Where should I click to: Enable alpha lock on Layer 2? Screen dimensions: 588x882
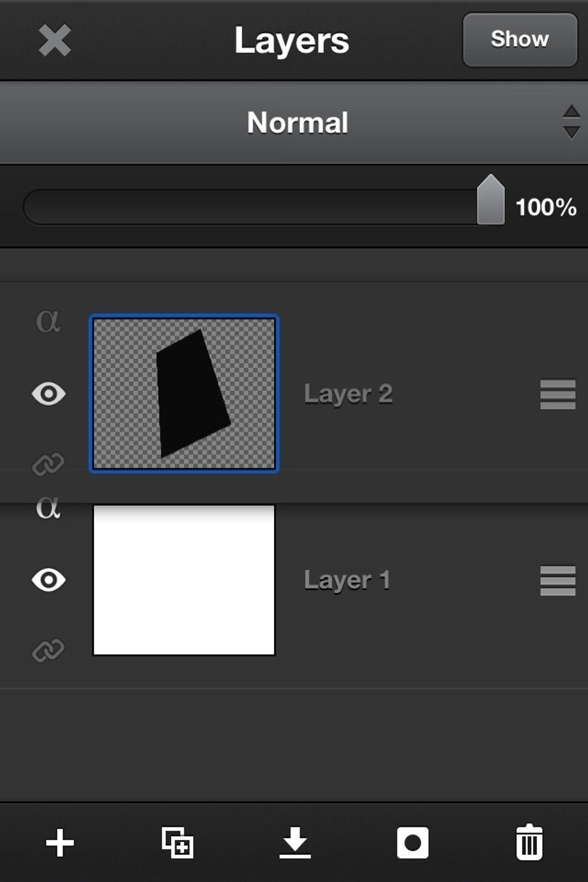pos(50,324)
